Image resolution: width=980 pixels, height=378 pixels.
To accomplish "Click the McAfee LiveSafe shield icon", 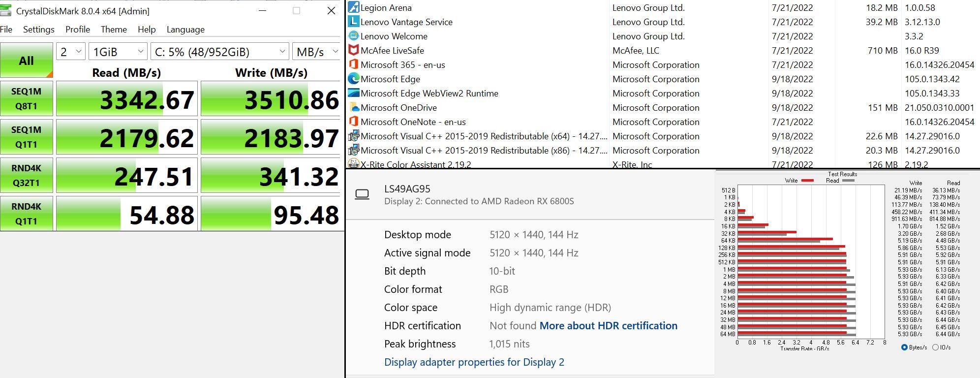I will click(353, 50).
